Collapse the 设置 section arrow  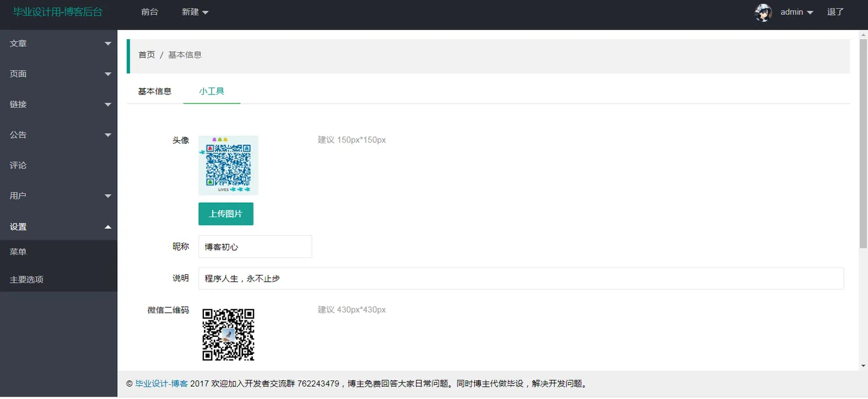[108, 227]
